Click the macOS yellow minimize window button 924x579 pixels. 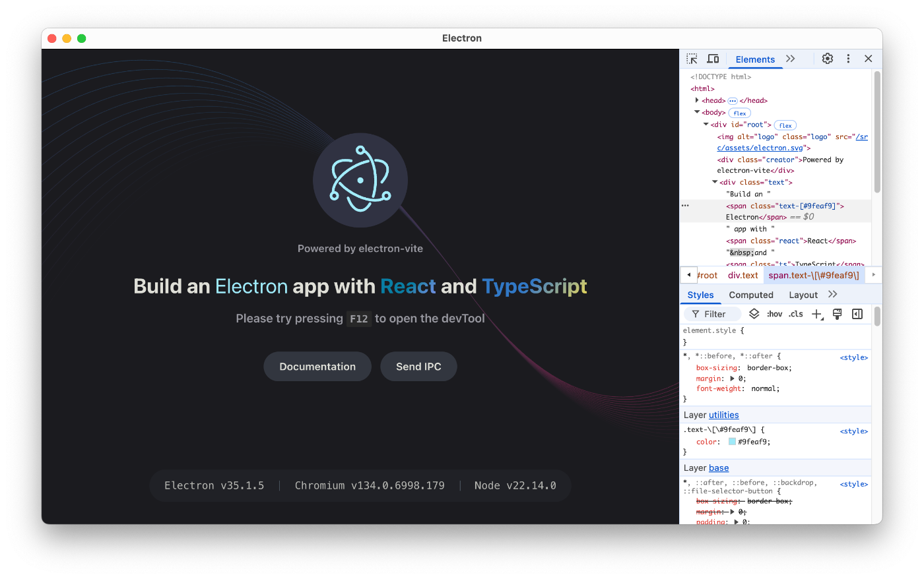coord(67,38)
